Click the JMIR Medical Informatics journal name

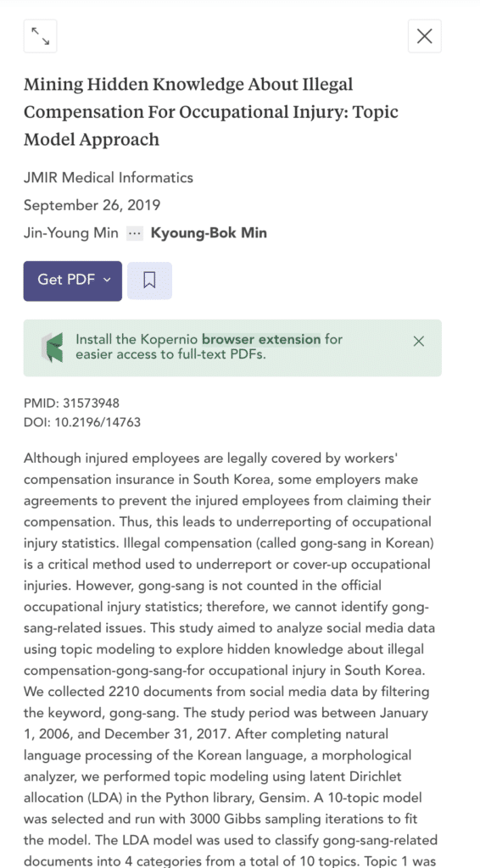point(109,178)
